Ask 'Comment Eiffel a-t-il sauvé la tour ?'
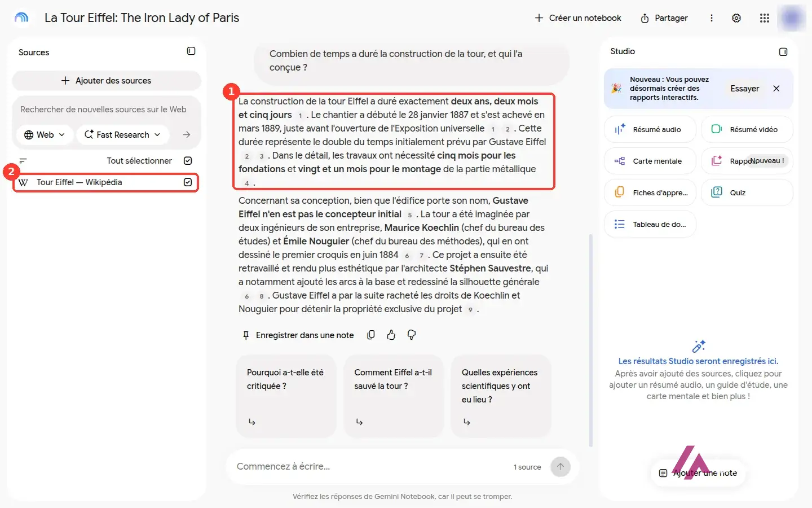This screenshot has width=812, height=508. click(x=394, y=396)
